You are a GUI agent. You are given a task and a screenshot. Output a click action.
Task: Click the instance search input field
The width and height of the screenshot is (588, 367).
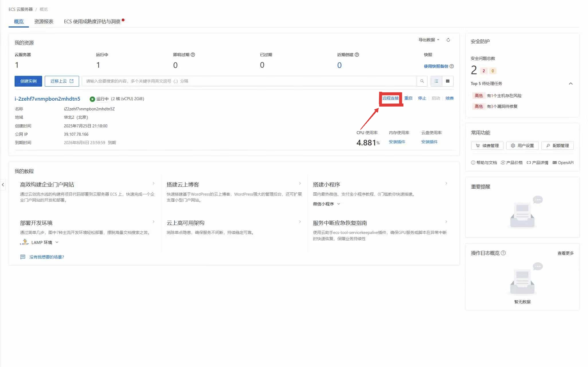click(249, 81)
